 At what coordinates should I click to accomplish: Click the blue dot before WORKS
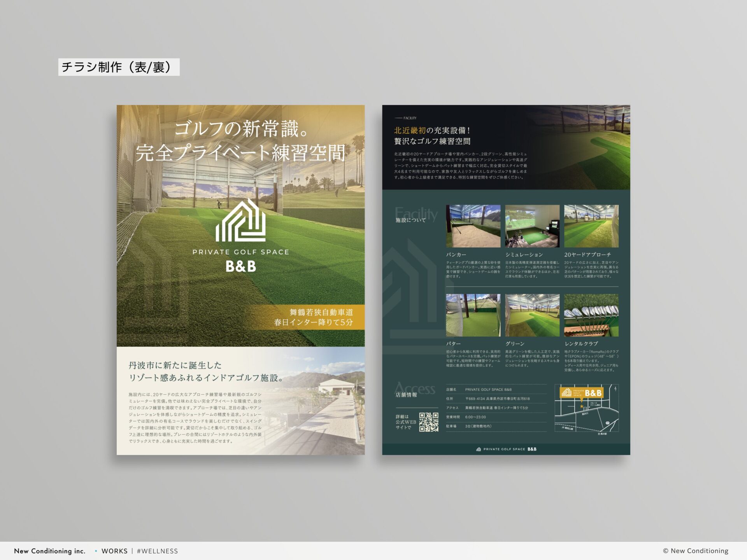click(x=96, y=551)
